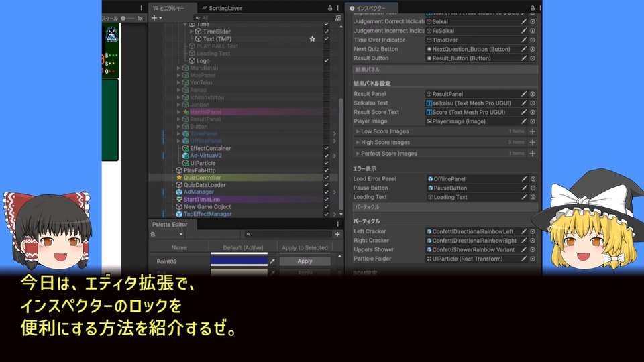Edit Judgement Correct Indicator Seikai with the pencil
This screenshot has height=362, width=644.
point(524,21)
